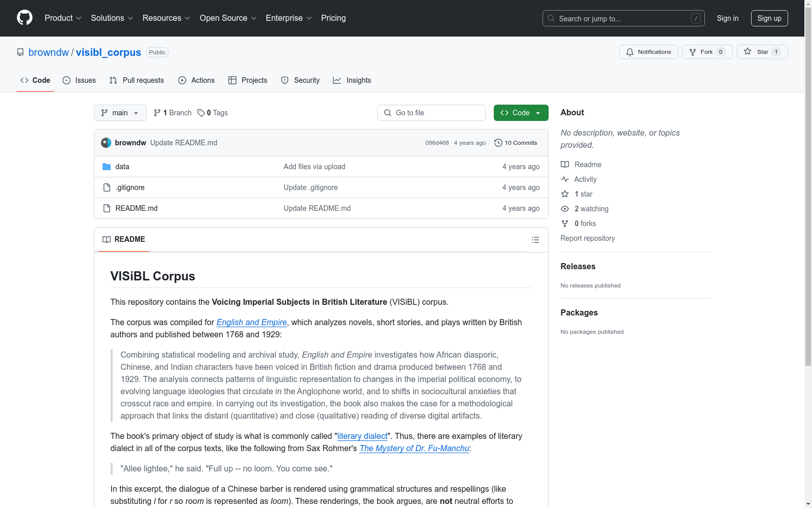Open the README.md file name
Image resolution: width=812 pixels, height=508 pixels.
point(137,208)
